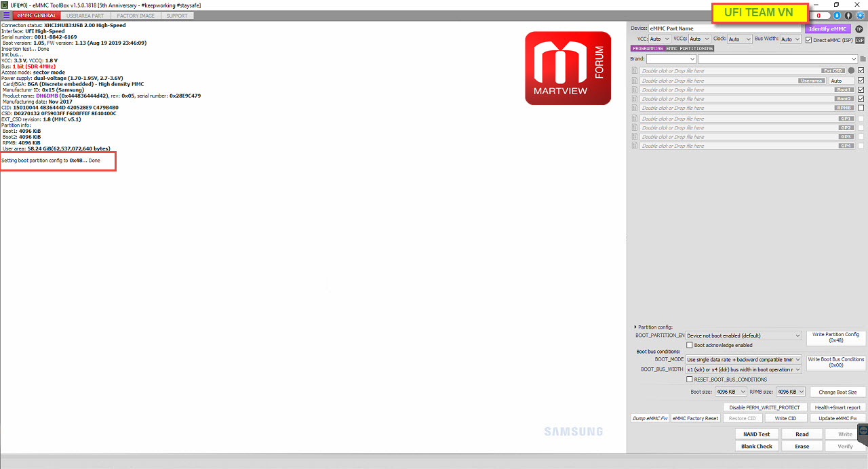
Task: Uncheck the Ext CSD checkbox
Action: [861, 70]
